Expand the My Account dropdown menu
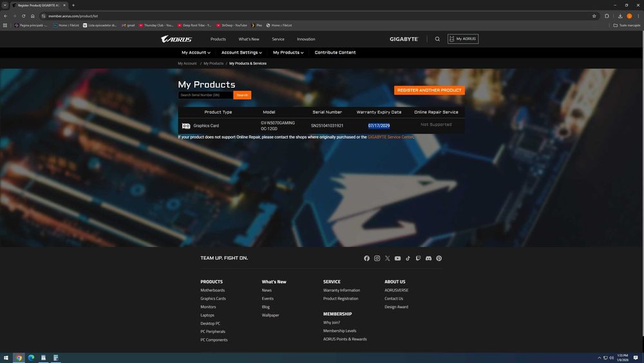644x363 pixels. click(196, 53)
